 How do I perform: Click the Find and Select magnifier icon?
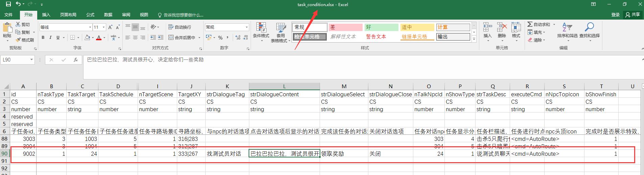(589, 27)
